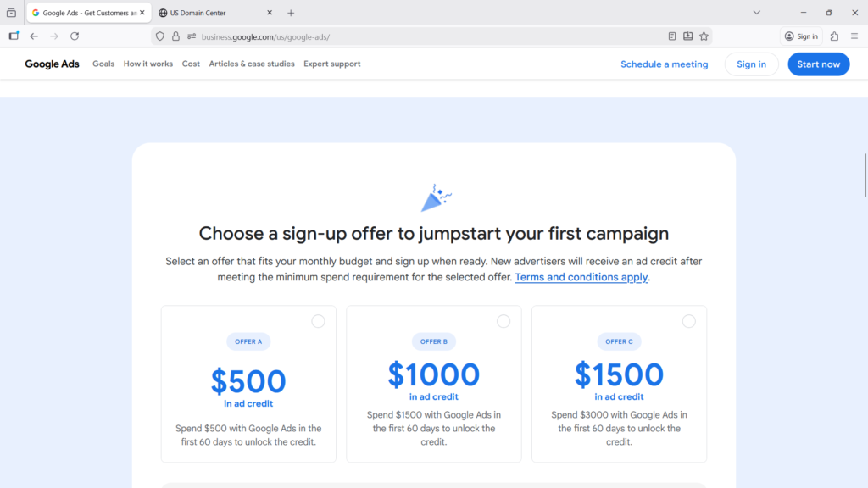The width and height of the screenshot is (868, 488).
Task: Click the browser back arrow
Action: click(x=34, y=36)
